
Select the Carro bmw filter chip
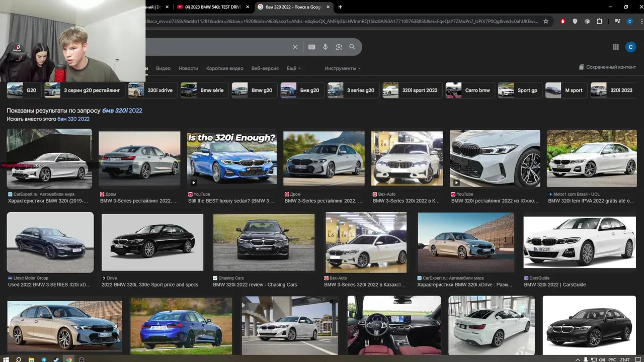(x=470, y=90)
